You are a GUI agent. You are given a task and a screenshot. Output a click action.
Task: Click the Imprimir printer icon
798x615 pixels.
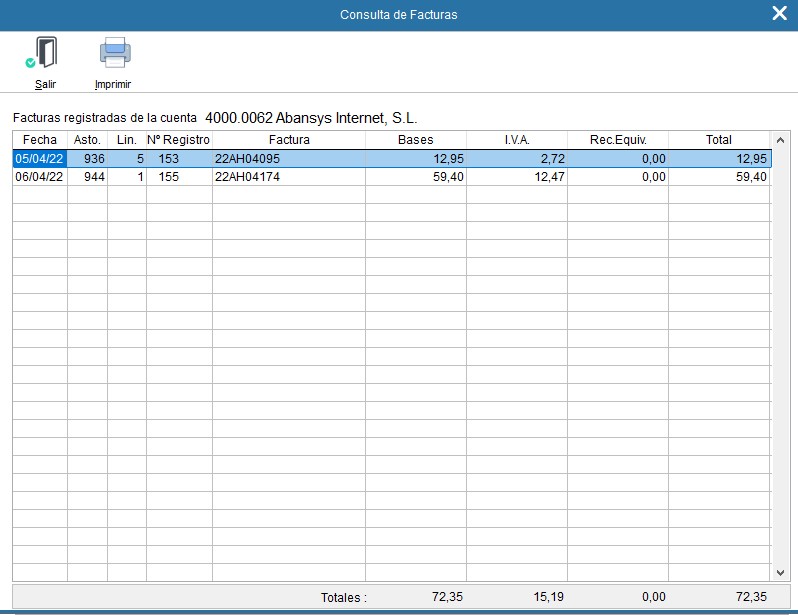(114, 55)
